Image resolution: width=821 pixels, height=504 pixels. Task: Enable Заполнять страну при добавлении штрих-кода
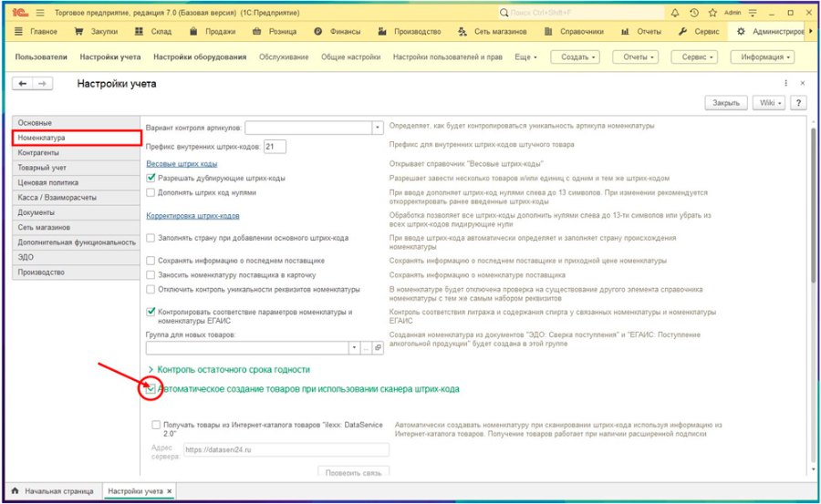(151, 238)
